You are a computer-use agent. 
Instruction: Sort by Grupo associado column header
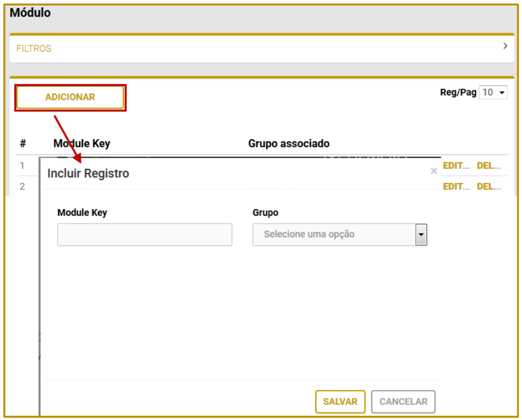[x=288, y=144]
